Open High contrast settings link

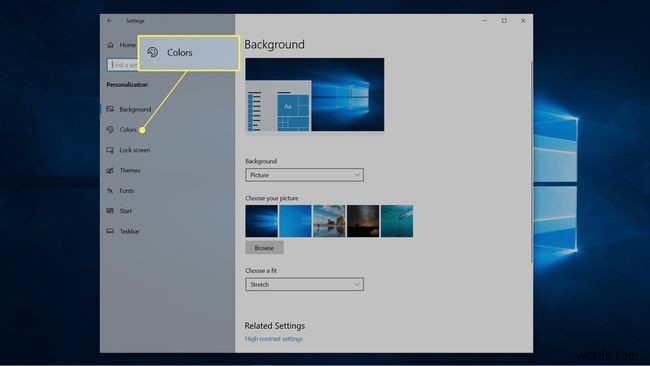[274, 339]
